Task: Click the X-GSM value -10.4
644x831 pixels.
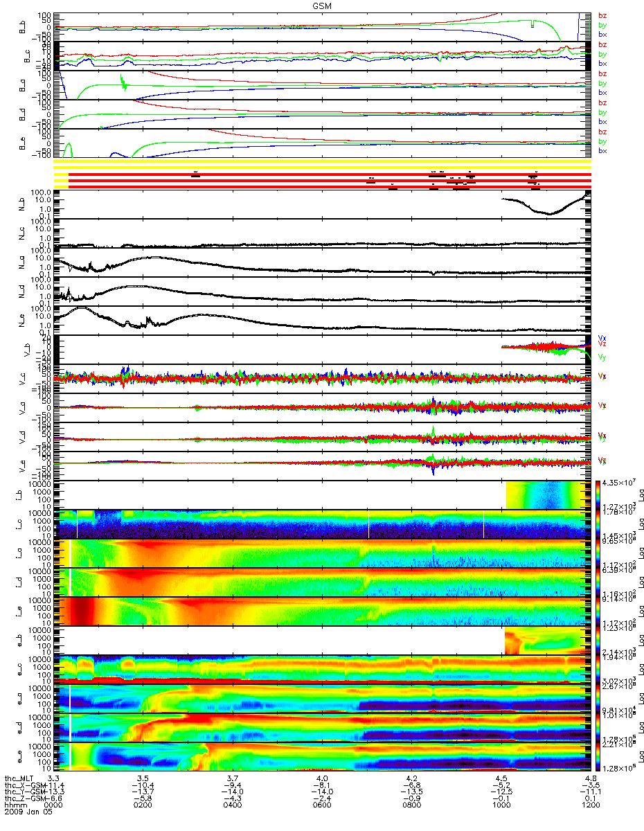Action: (143, 787)
